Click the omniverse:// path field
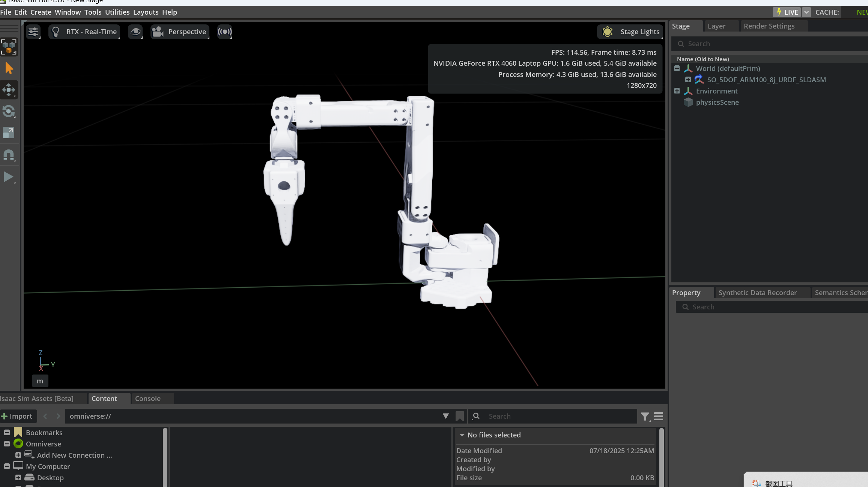Screen dimensions: 868x487 [251, 416]
